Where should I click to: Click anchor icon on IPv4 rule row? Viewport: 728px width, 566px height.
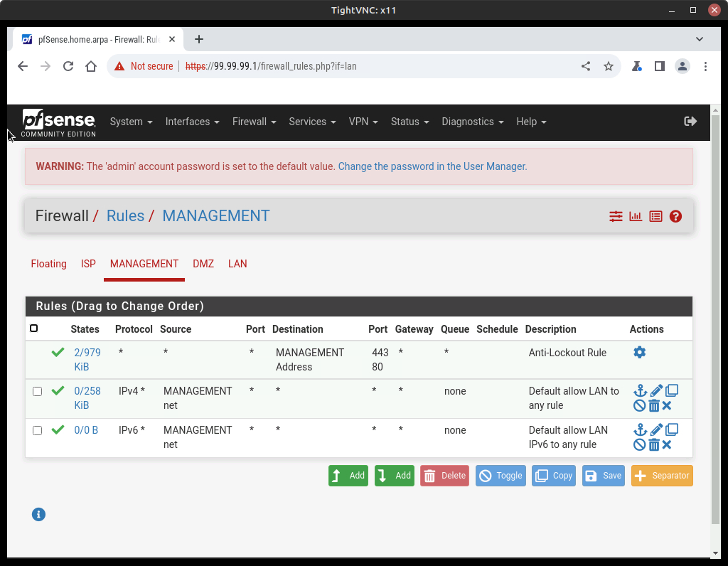(x=641, y=390)
